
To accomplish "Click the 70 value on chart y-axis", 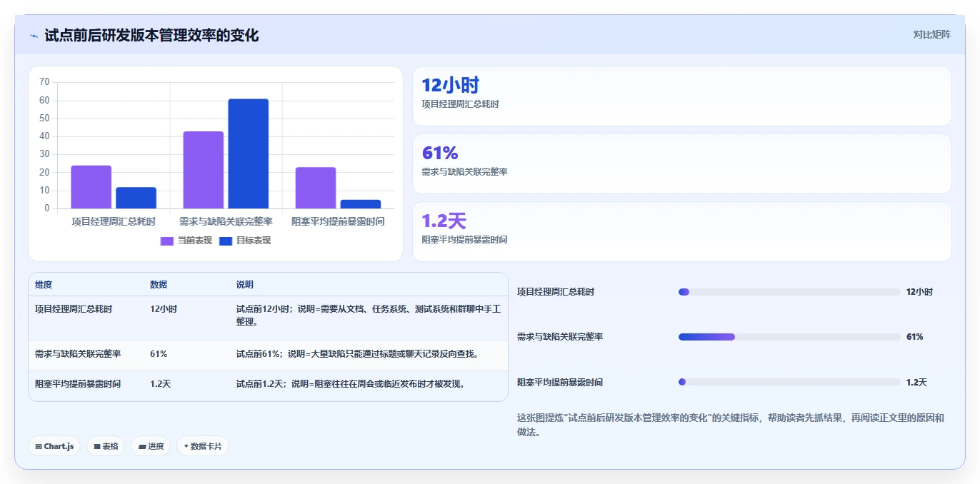I will tap(44, 82).
